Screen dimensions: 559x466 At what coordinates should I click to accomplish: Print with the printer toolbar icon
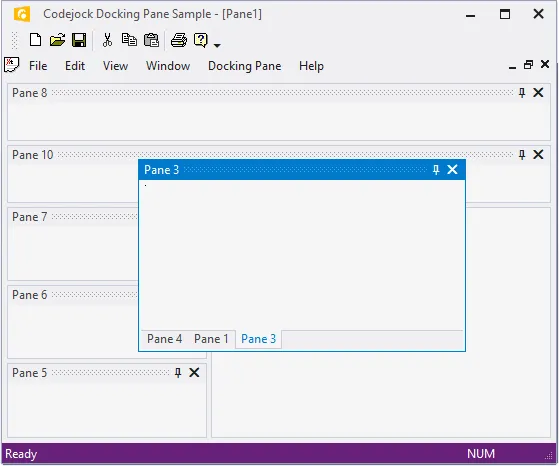coord(179,40)
